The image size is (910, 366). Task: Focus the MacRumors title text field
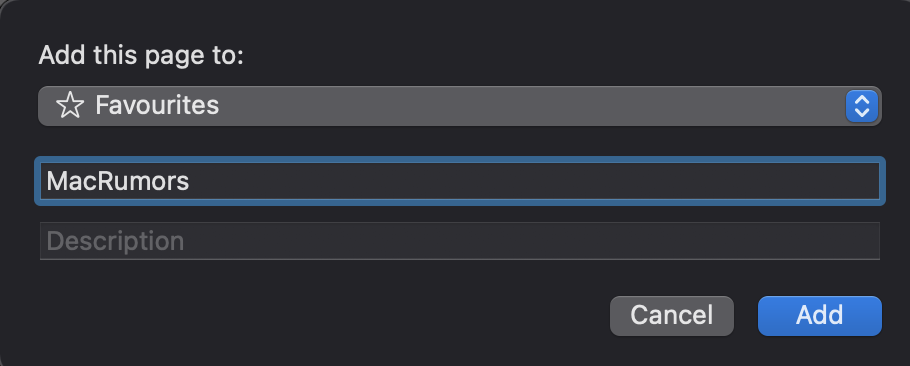coord(460,181)
